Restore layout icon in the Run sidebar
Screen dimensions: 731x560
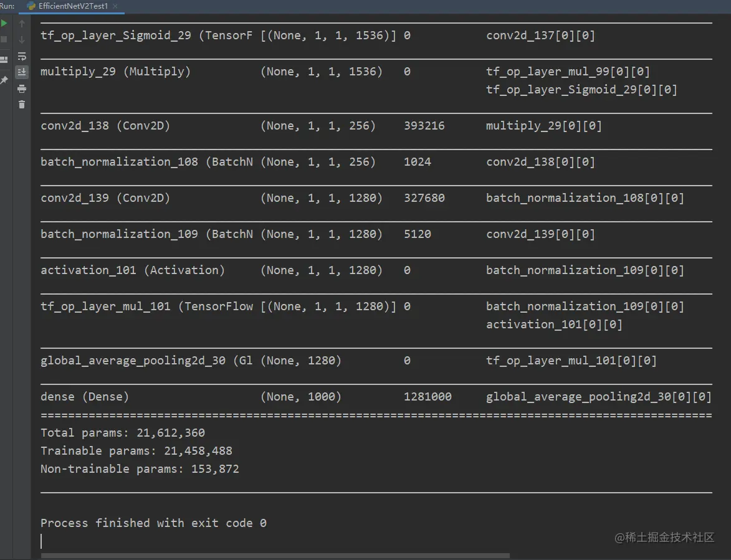4,60
